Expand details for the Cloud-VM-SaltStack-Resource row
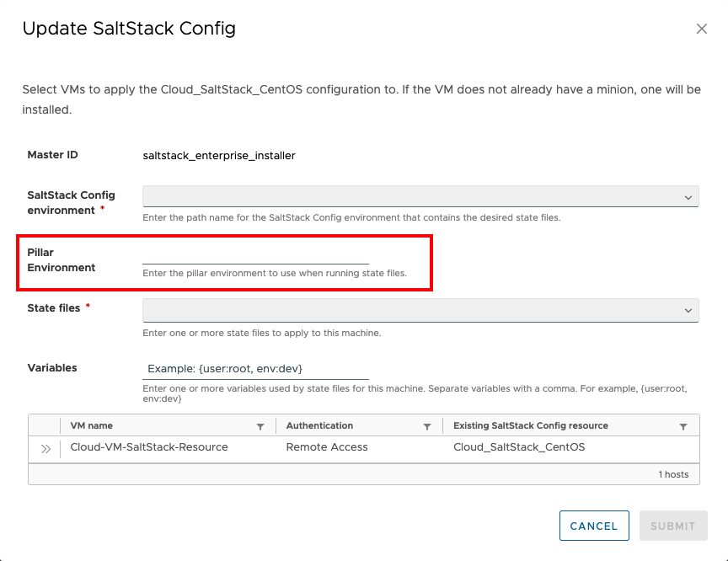 45,448
